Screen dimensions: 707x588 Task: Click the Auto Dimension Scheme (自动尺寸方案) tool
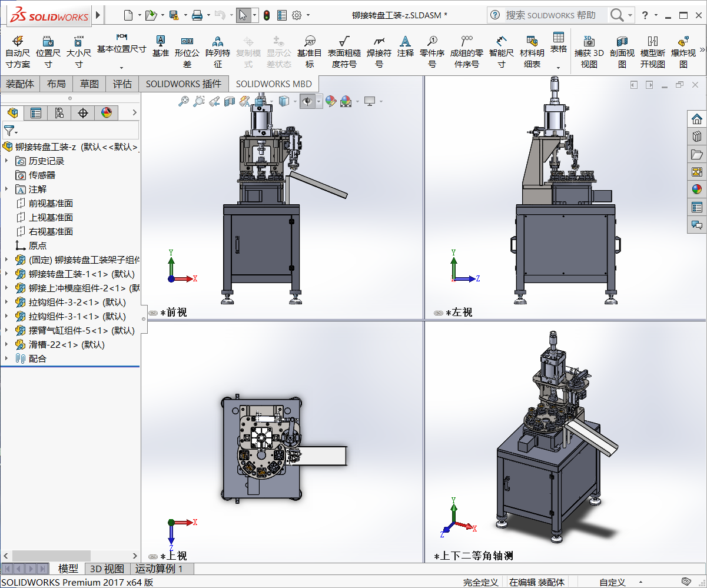pyautogui.click(x=18, y=52)
